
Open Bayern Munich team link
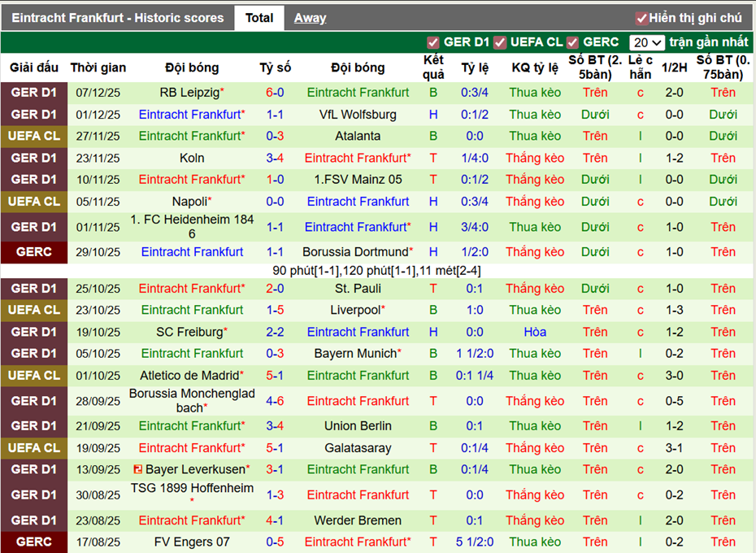355,353
